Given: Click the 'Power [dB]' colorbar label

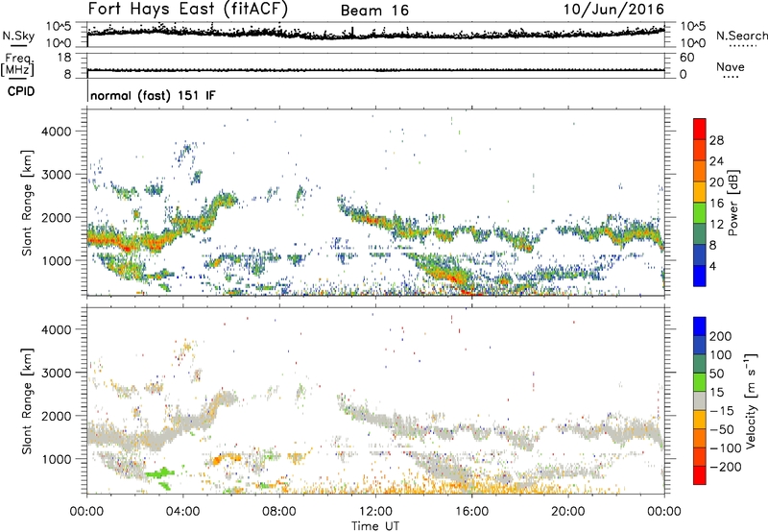Looking at the screenshot, I should point(732,203).
